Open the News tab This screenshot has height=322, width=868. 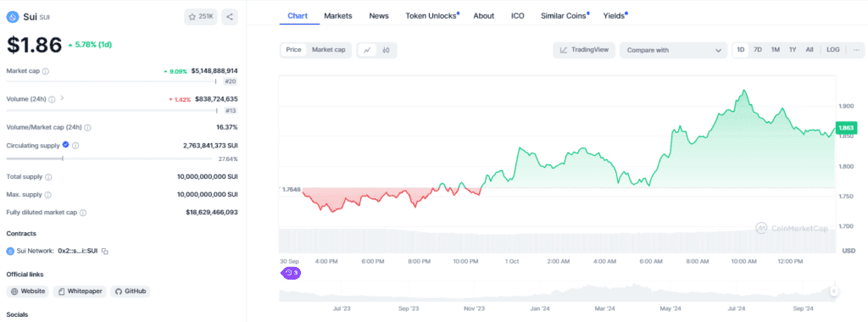coord(379,15)
